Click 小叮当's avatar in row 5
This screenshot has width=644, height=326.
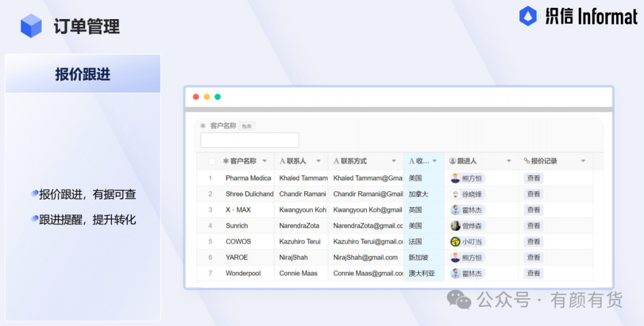pos(455,242)
